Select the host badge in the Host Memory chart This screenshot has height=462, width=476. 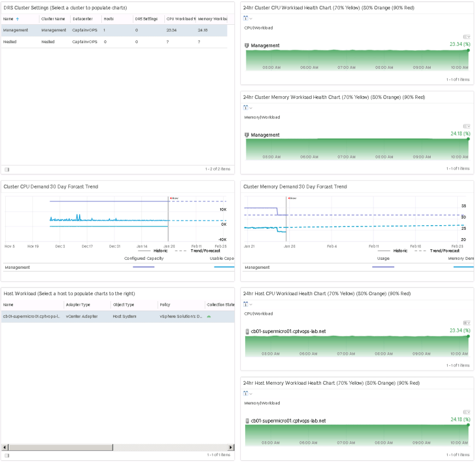(x=248, y=421)
